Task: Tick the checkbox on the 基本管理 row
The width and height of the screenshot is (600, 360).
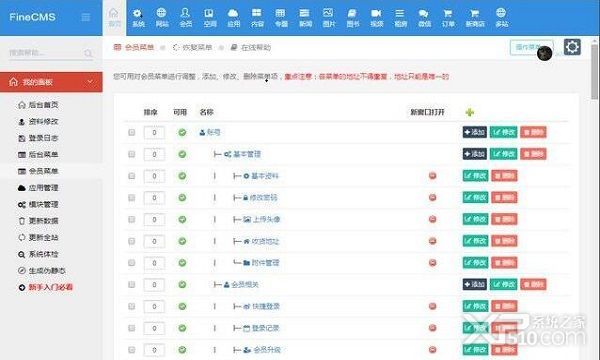Action: click(132, 154)
